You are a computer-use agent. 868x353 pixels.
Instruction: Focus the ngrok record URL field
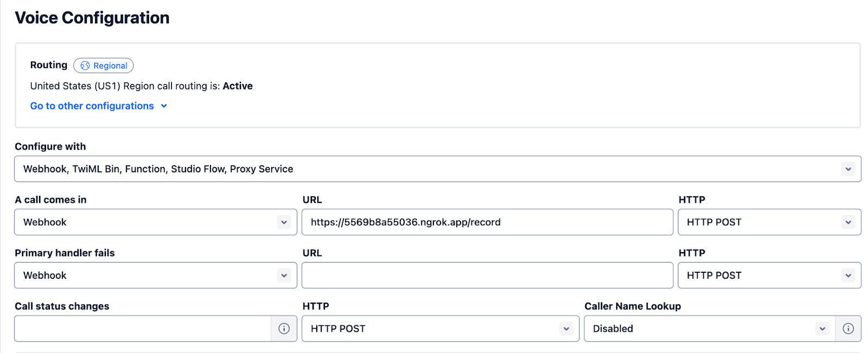coord(487,222)
